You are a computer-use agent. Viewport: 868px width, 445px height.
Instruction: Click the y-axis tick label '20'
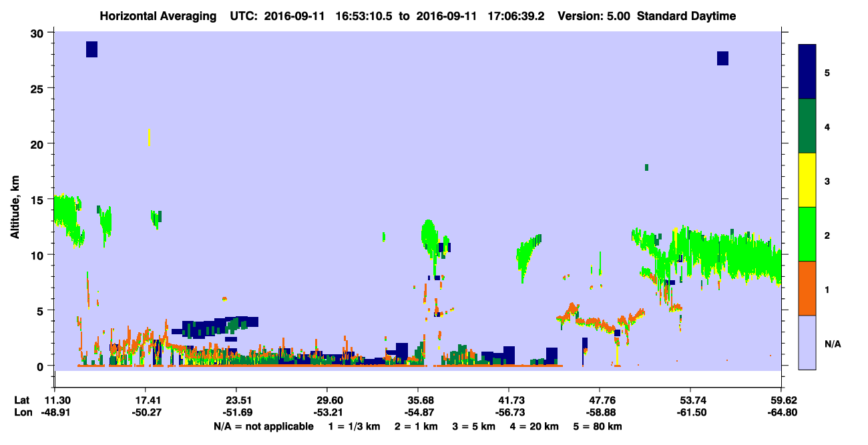pos(39,143)
